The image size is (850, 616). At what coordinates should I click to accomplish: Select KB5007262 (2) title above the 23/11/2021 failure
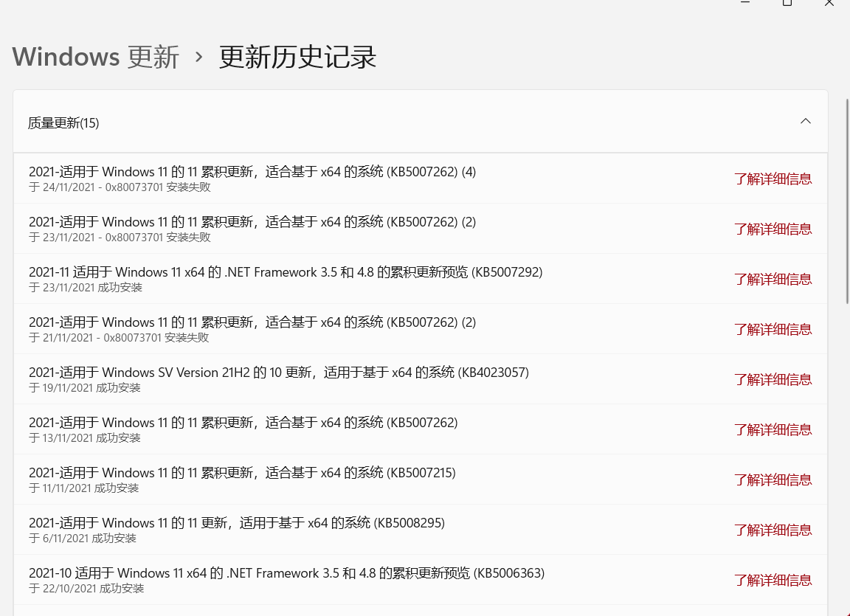[x=252, y=222]
